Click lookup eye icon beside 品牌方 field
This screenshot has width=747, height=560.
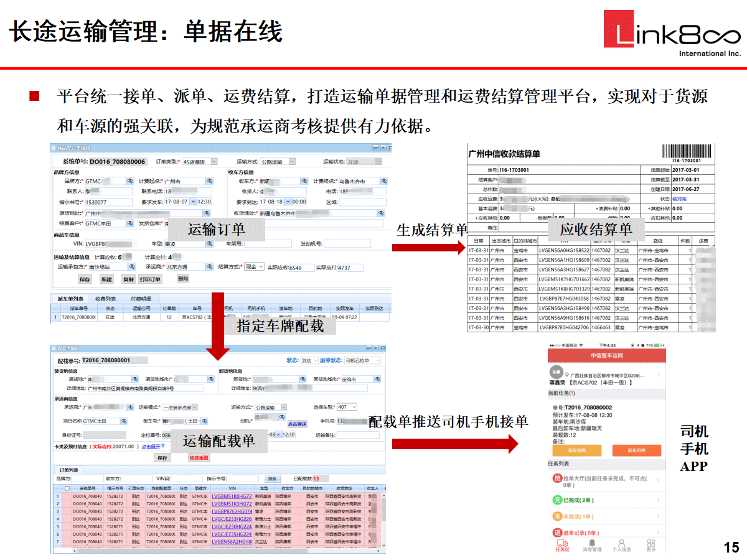[x=130, y=181]
